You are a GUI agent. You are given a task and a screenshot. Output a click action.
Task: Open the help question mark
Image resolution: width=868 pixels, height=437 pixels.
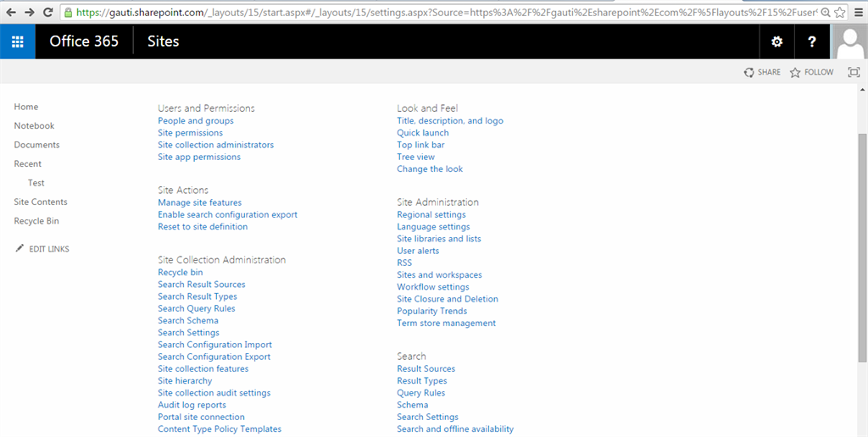pyautogui.click(x=811, y=41)
